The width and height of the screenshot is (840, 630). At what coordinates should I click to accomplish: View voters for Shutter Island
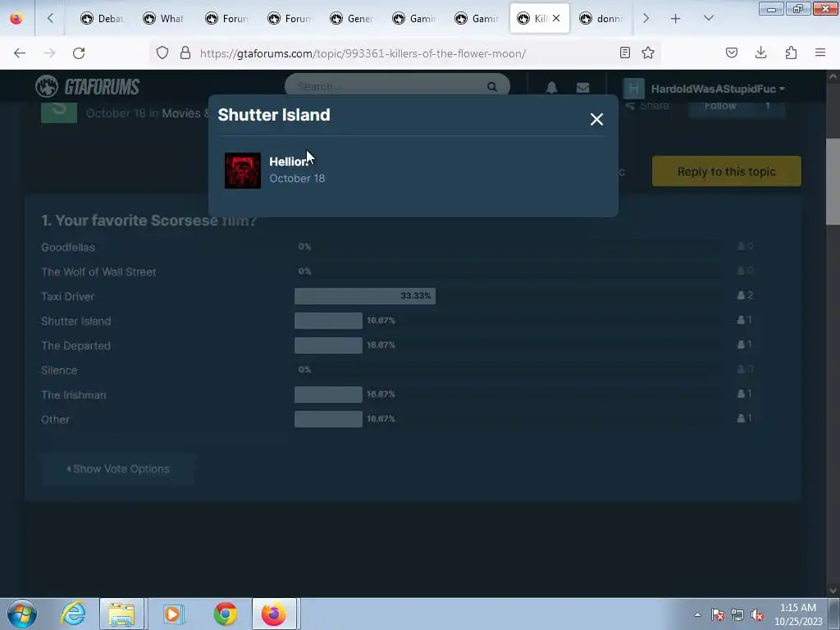(745, 320)
